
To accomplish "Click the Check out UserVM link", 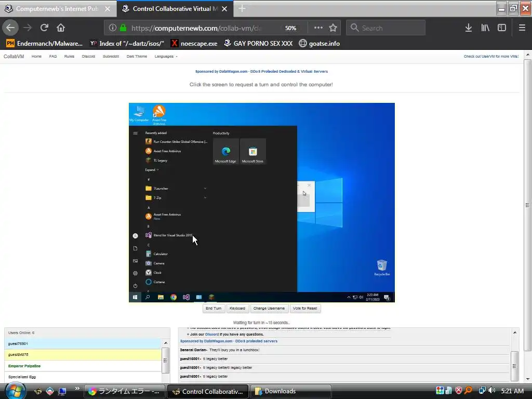I will (x=491, y=56).
